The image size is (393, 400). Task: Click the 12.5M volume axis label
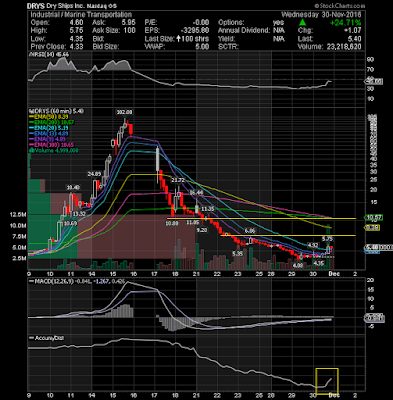[18, 215]
